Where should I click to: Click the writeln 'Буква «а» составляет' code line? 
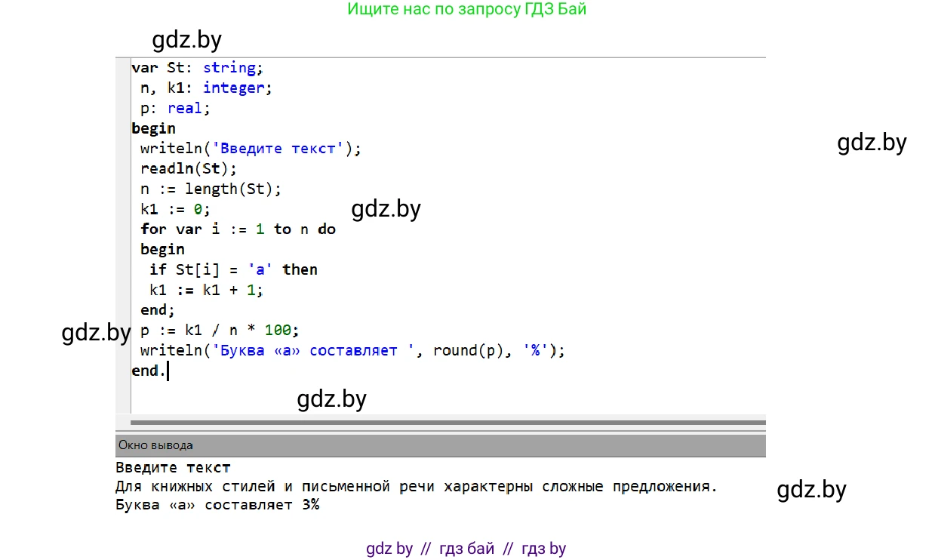[352, 351]
